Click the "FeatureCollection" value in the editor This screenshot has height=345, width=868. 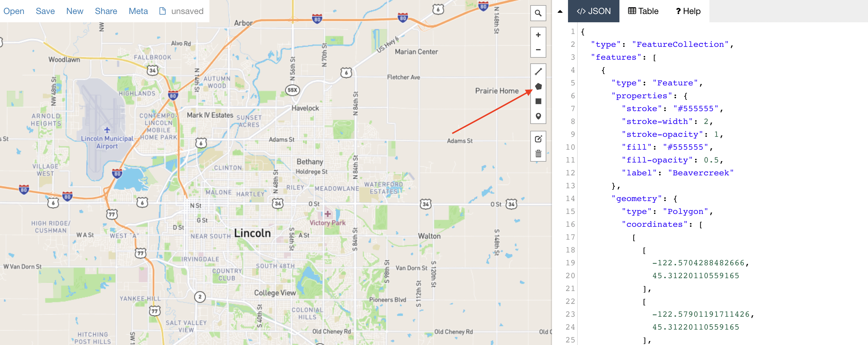tap(680, 45)
